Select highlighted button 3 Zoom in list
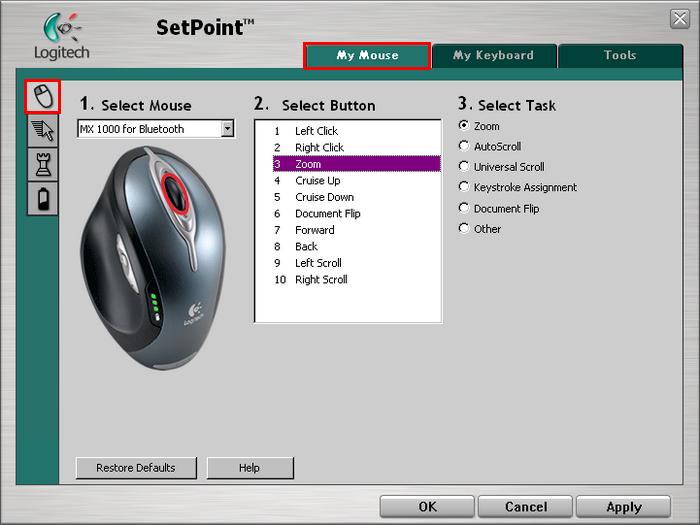Viewport: 700px width, 525px height. coord(357,164)
